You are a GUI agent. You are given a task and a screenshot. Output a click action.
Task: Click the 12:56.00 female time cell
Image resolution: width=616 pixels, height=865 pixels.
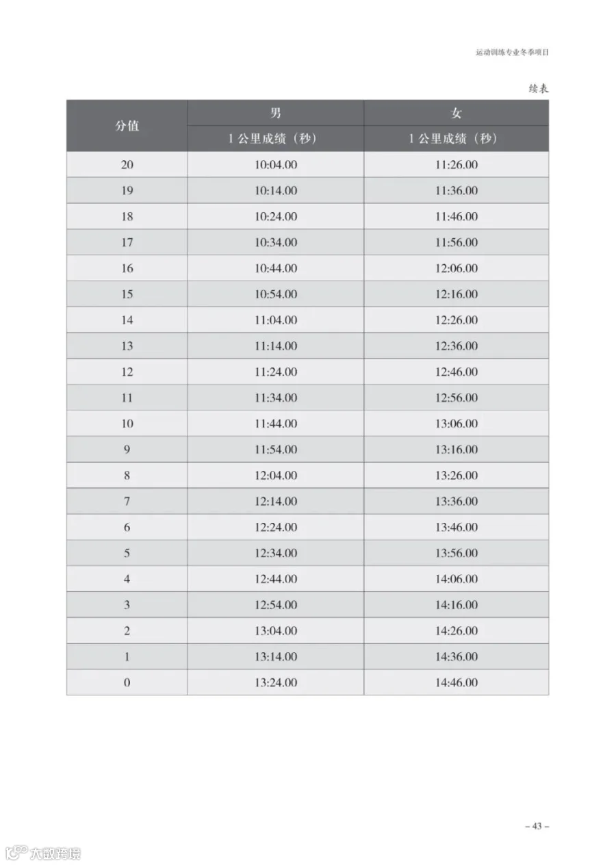[x=457, y=398]
